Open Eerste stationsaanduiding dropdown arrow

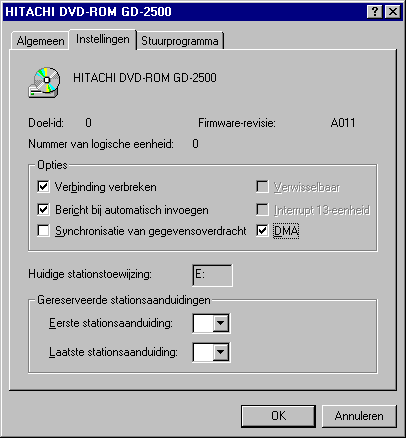(x=221, y=323)
